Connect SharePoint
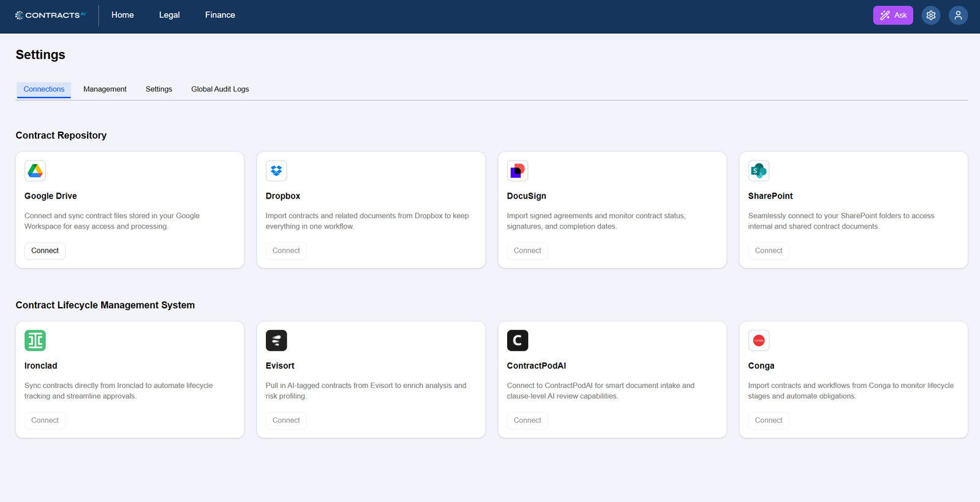The image size is (980, 502). coord(769,251)
